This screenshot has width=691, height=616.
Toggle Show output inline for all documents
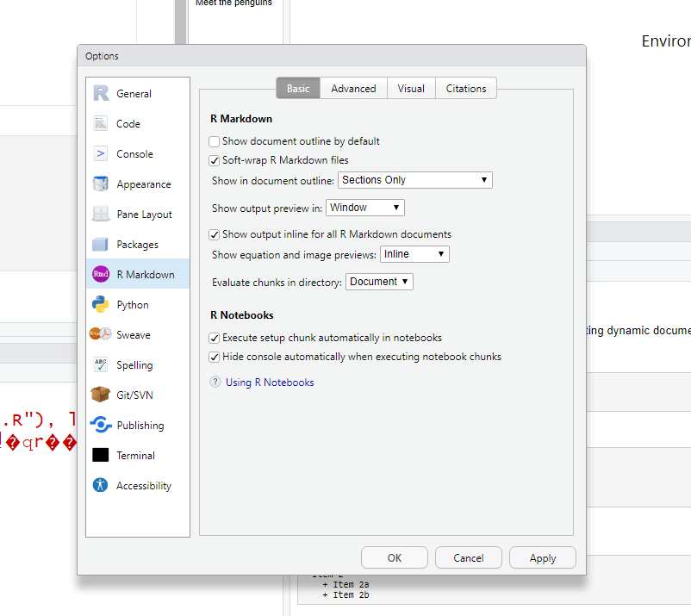[x=215, y=234]
